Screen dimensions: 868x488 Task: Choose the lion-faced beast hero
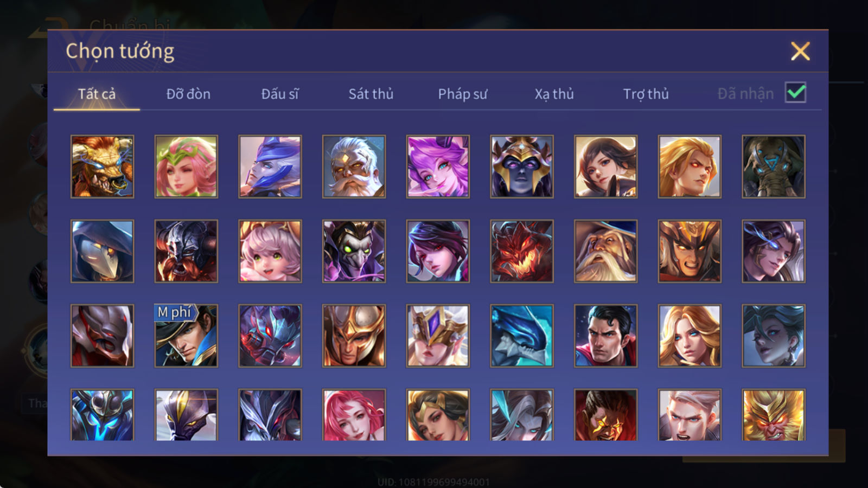(x=103, y=166)
